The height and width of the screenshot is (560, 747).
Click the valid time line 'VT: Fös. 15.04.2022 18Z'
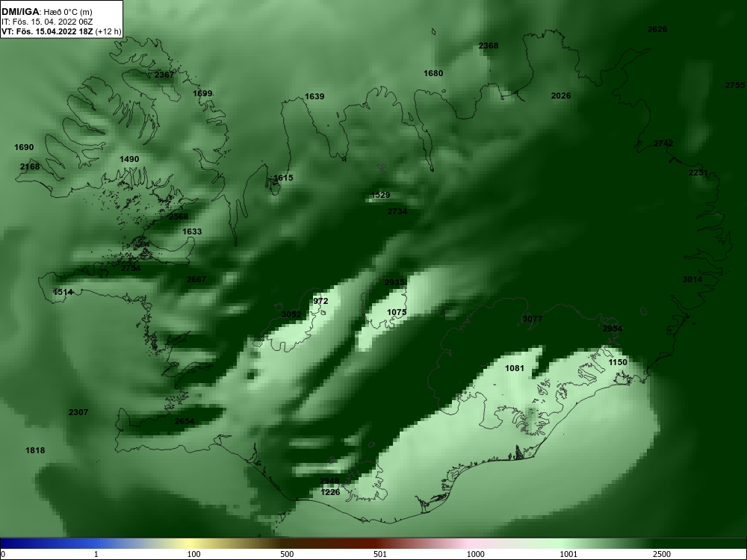point(48,32)
